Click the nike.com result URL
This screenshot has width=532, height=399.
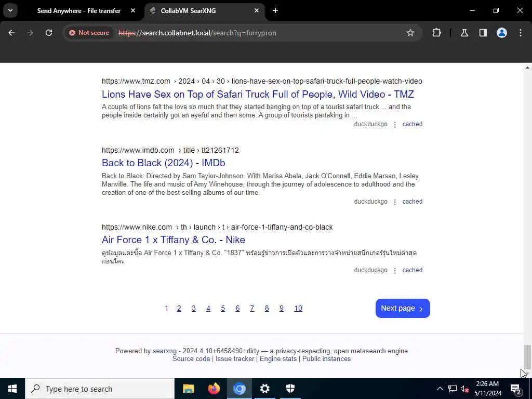[217, 228]
